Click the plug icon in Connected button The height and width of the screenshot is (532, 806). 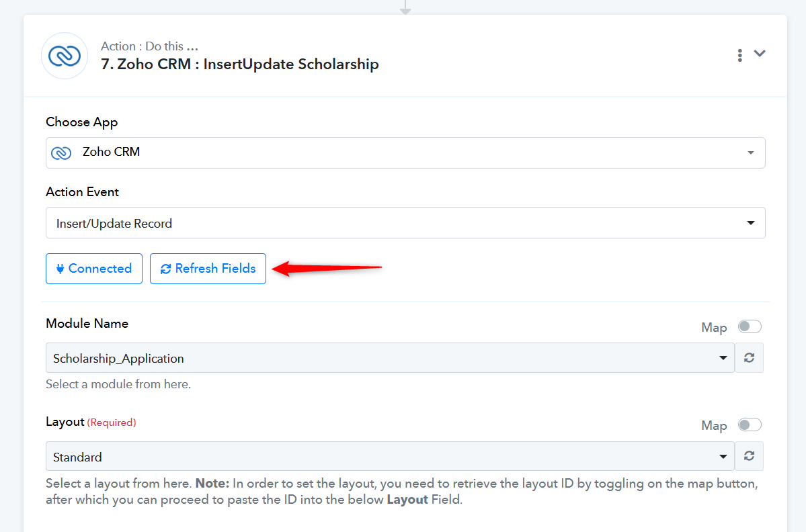(x=60, y=269)
